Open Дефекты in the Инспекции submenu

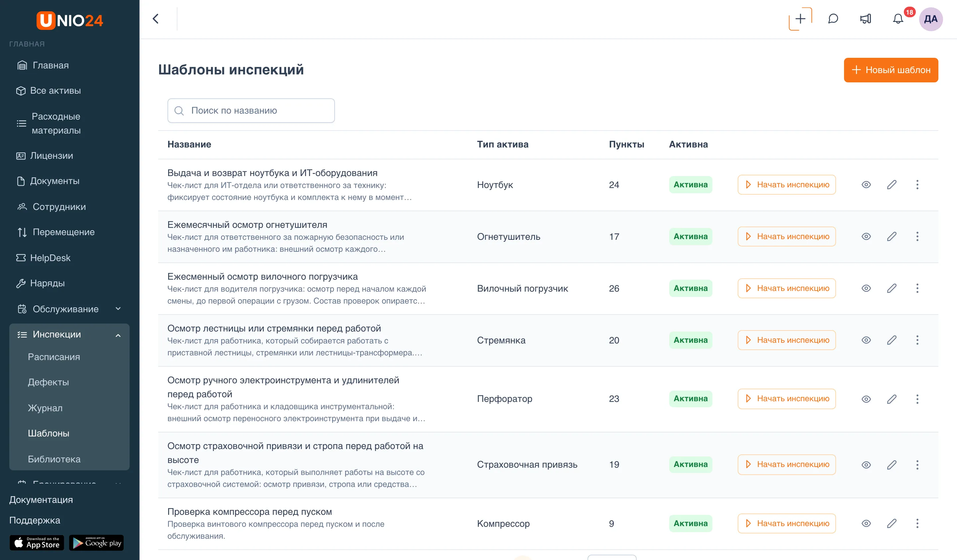(48, 382)
